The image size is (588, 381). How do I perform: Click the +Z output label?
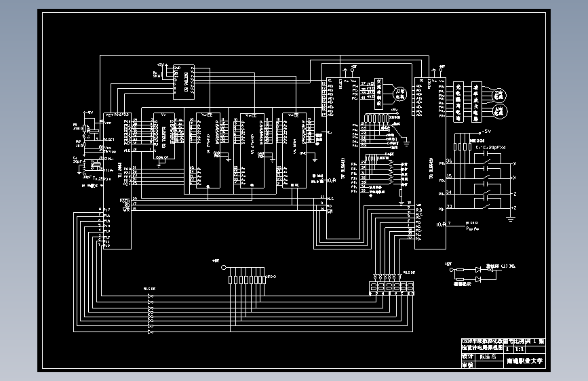514,207
